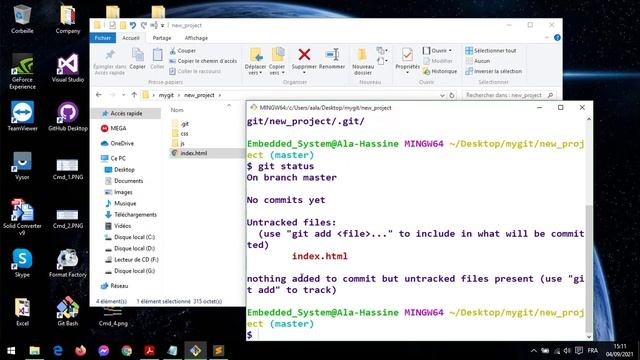The height and width of the screenshot is (360, 640).
Task: Switch to the Partage ribbon tab
Action: tap(162, 38)
